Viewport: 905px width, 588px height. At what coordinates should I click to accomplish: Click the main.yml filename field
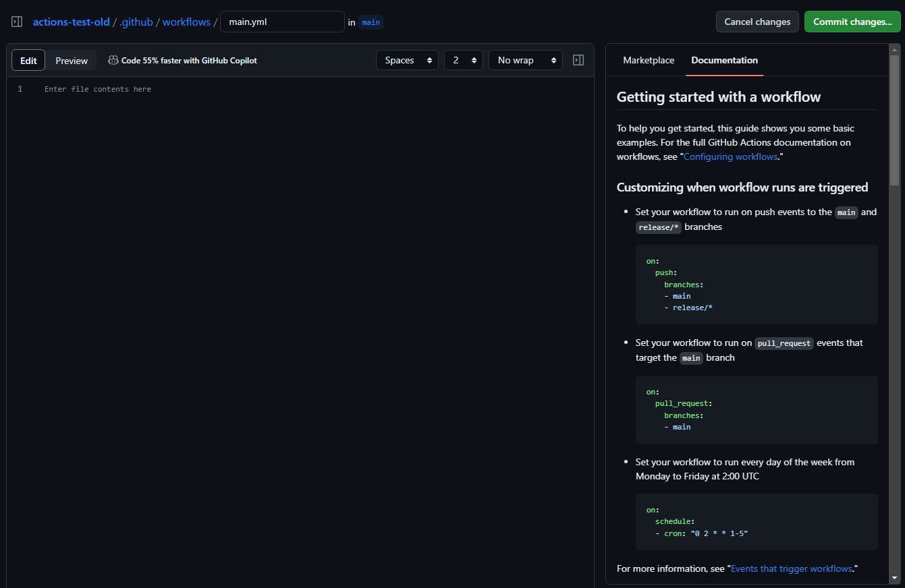pos(282,22)
